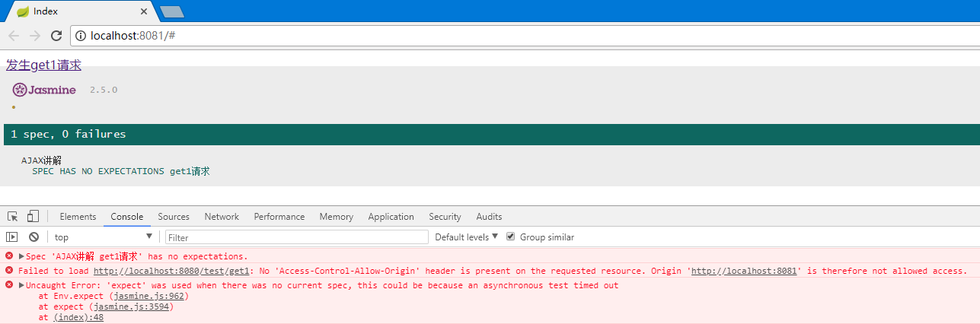
Task: Reload the page with refresh icon
Action: [x=56, y=36]
